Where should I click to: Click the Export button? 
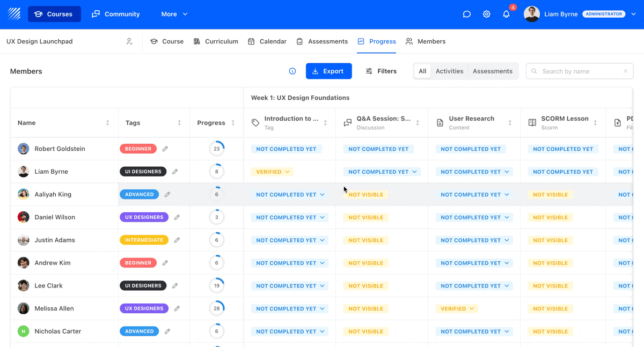328,71
